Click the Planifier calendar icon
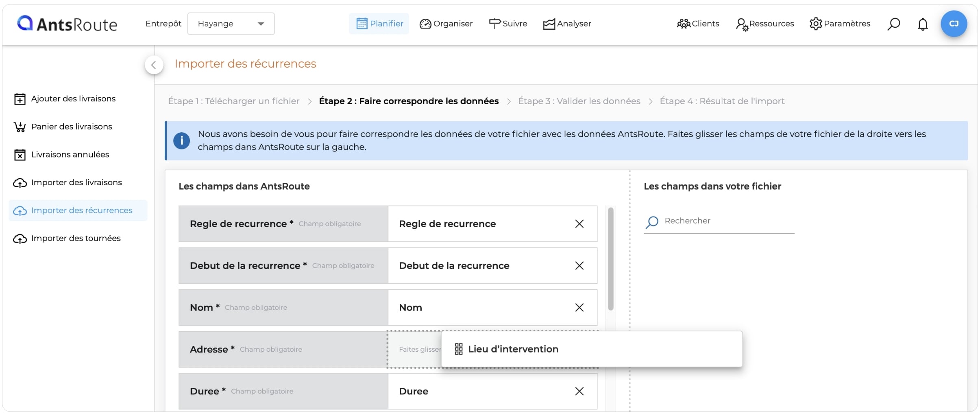980x414 pixels. (362, 24)
